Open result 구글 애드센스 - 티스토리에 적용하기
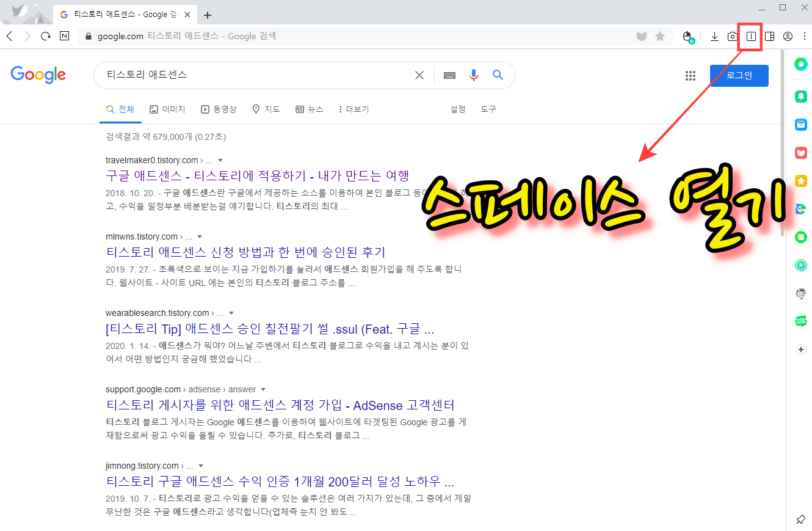This screenshot has height=531, width=812. coord(258,176)
